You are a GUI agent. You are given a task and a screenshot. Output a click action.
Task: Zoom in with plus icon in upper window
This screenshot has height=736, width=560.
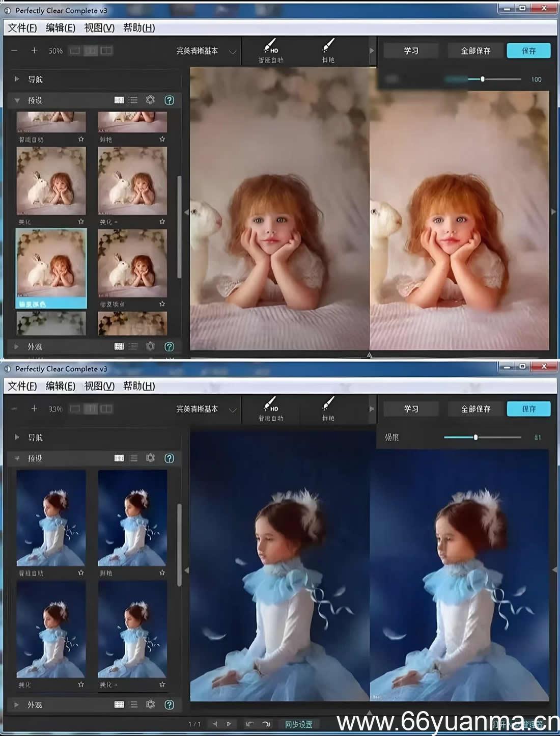coord(34,50)
